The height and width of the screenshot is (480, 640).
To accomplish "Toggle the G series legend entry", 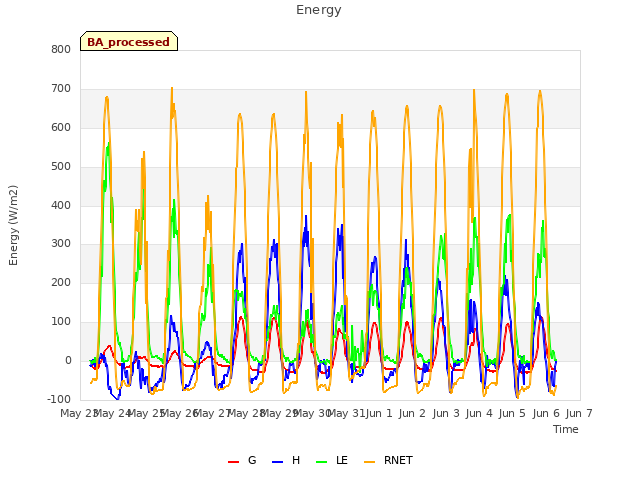I will [242, 460].
